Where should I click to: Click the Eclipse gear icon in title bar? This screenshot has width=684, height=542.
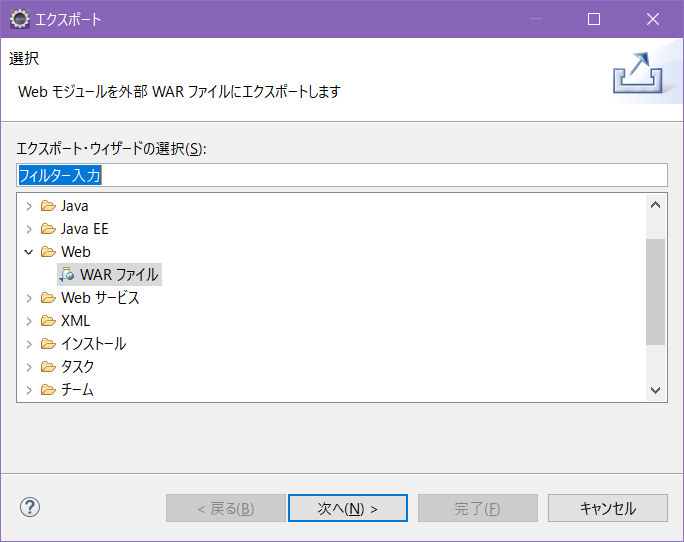(x=20, y=19)
